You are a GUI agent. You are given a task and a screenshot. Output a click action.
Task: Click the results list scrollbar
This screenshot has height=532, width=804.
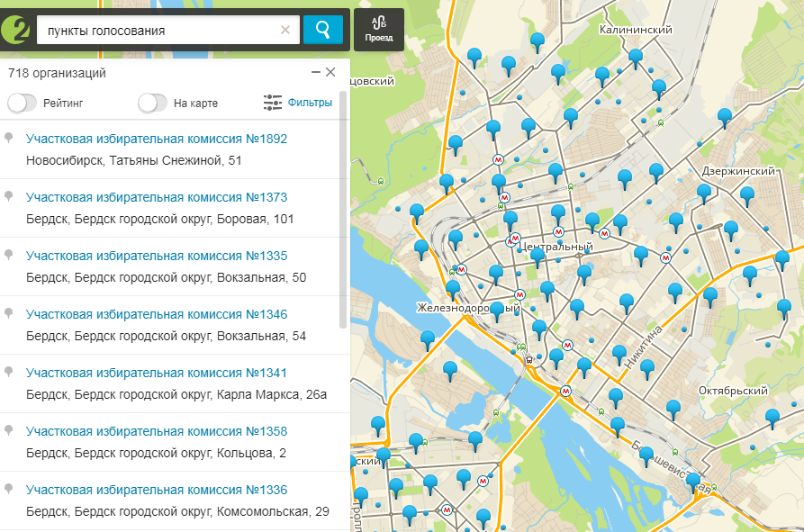(x=344, y=210)
